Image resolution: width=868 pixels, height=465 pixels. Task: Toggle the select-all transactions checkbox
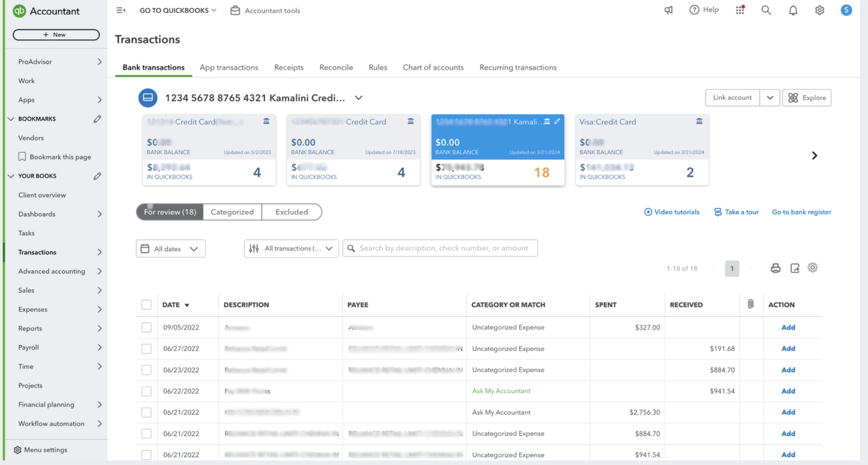(x=146, y=305)
